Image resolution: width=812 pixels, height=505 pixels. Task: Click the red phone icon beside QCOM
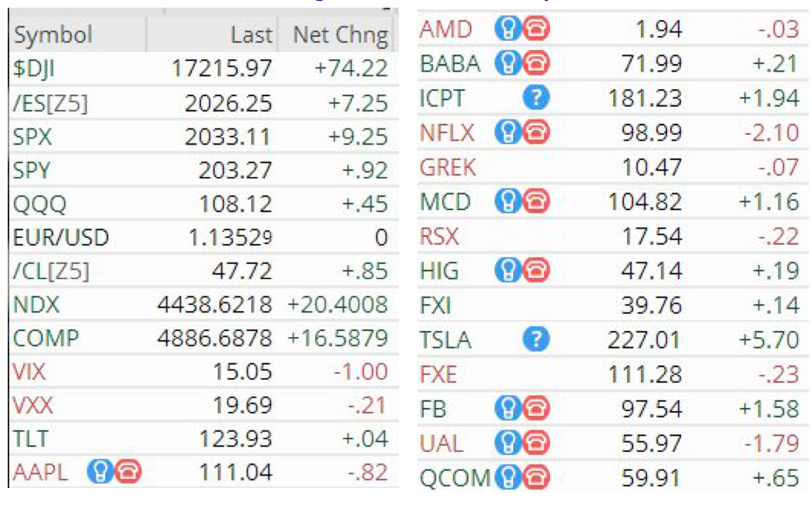pyautogui.click(x=536, y=477)
